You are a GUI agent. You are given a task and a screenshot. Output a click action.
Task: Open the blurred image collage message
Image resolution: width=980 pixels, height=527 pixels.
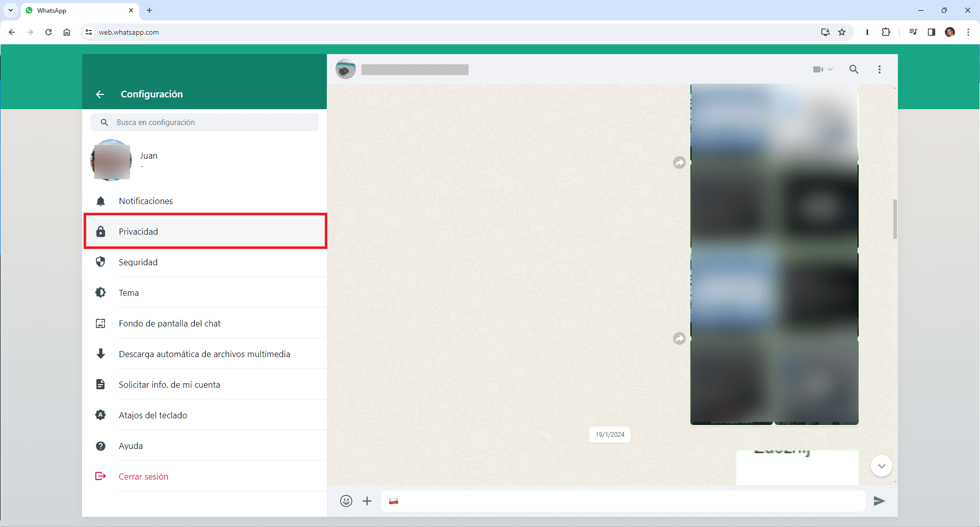(x=775, y=255)
